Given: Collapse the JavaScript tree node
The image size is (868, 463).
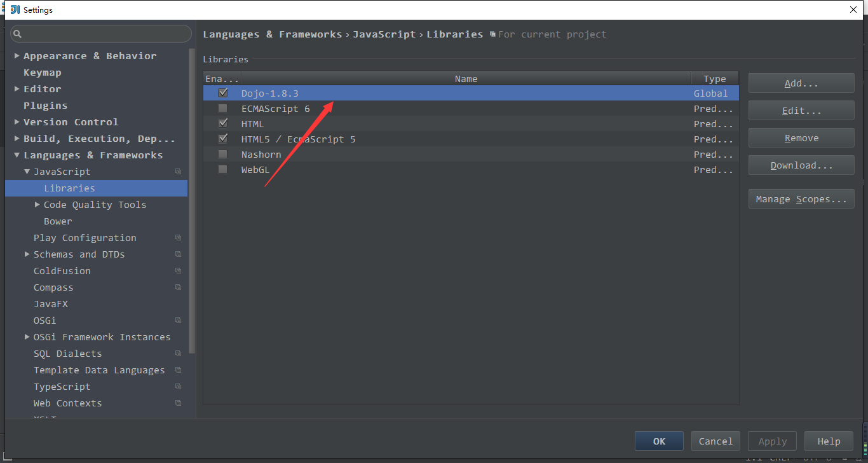Looking at the screenshot, I should coord(27,172).
